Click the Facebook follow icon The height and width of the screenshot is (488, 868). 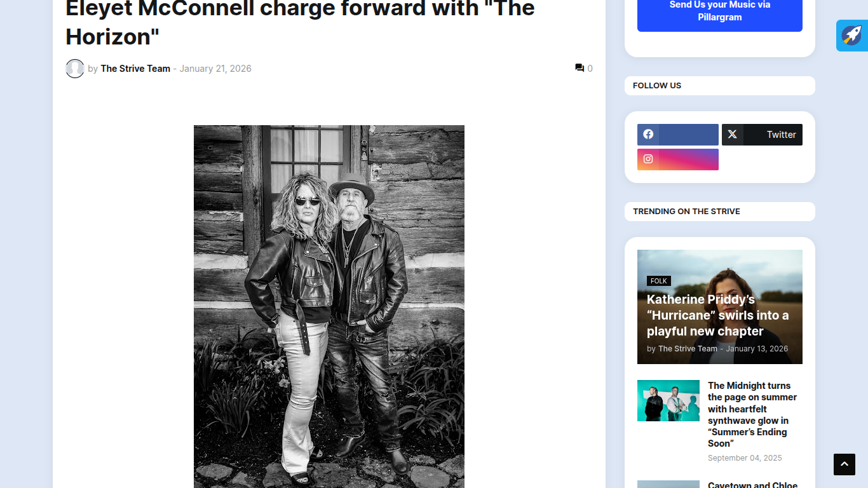pyautogui.click(x=648, y=134)
